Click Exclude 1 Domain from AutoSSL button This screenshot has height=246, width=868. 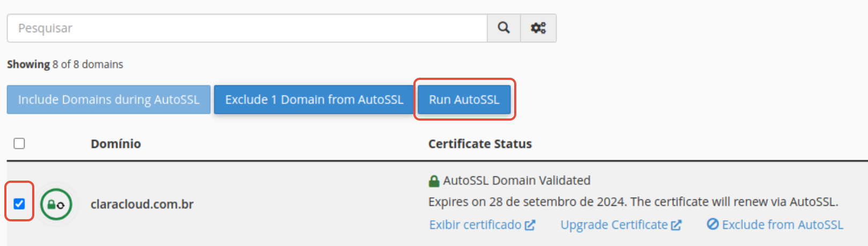click(314, 100)
